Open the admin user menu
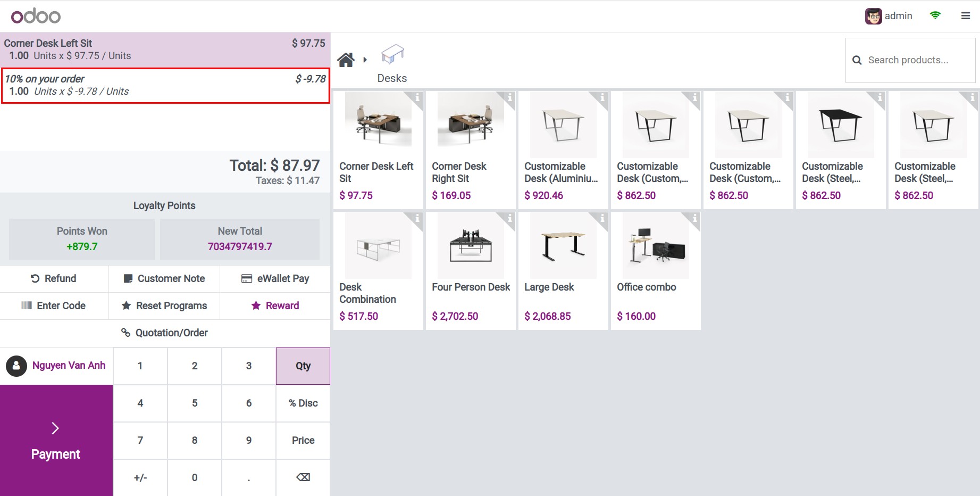980x496 pixels. [x=889, y=16]
